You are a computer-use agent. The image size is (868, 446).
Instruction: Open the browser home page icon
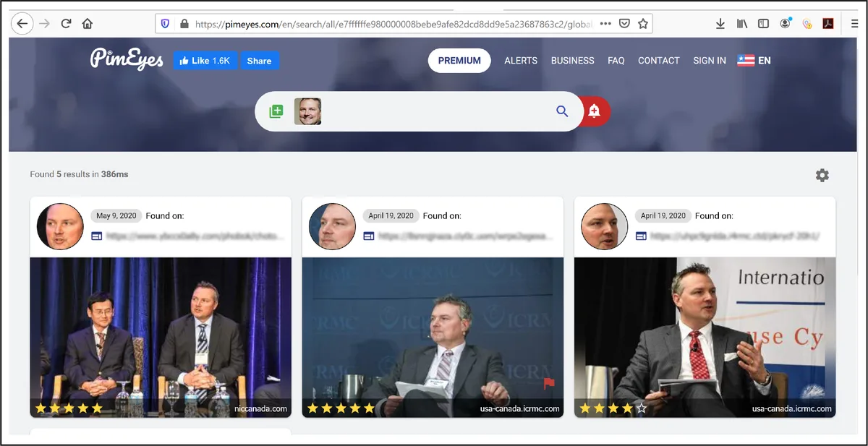tap(88, 24)
